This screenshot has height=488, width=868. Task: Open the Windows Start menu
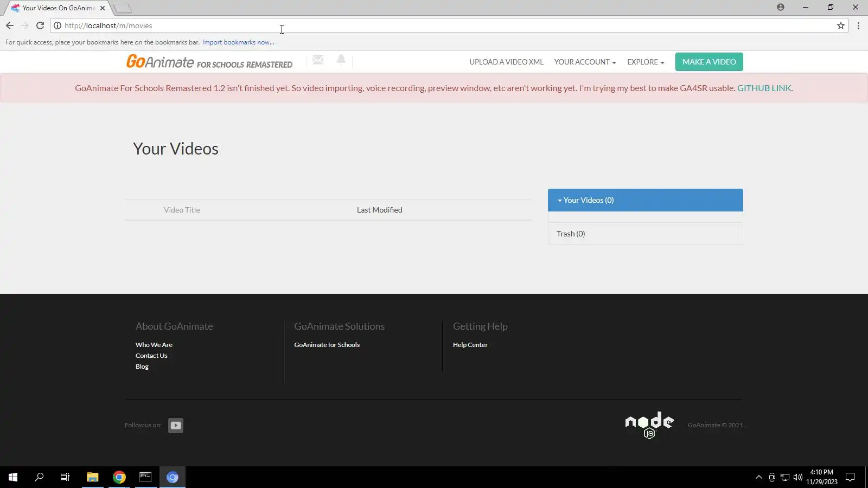click(x=13, y=477)
